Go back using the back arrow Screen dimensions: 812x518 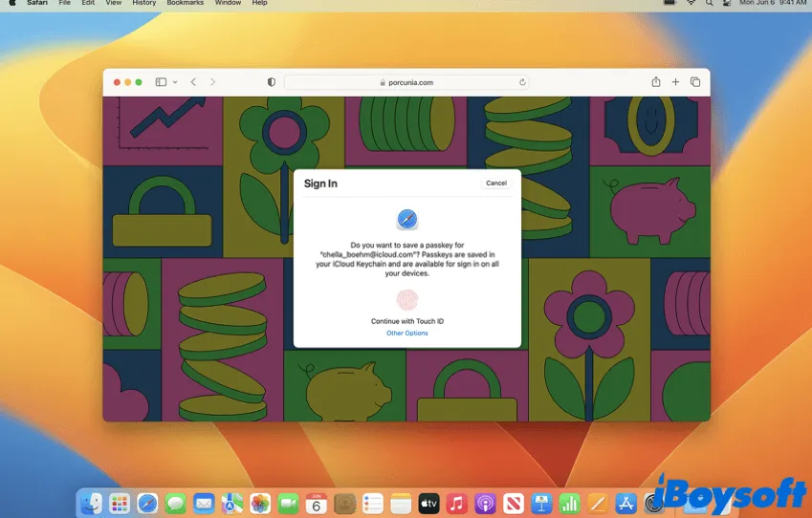193,82
